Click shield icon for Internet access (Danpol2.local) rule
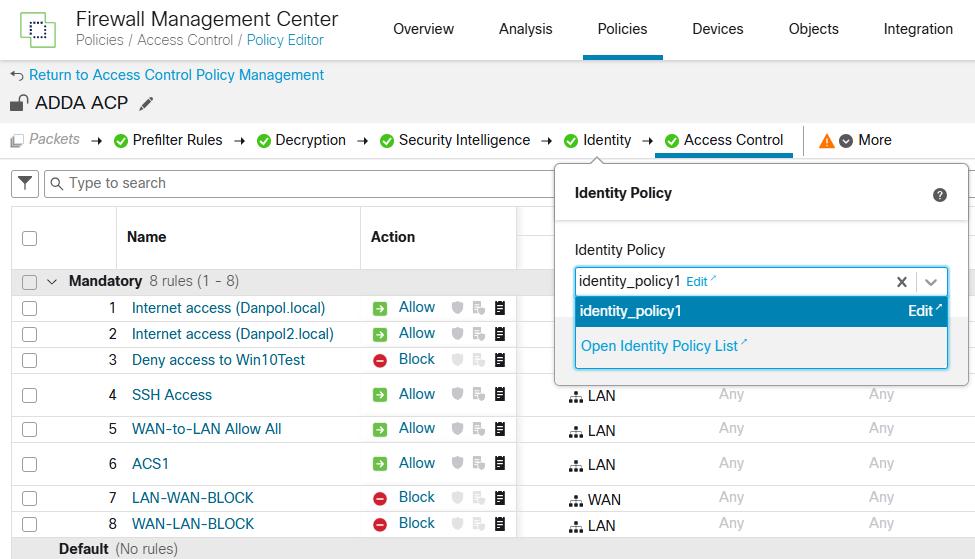The height and width of the screenshot is (559, 975). pos(458,334)
